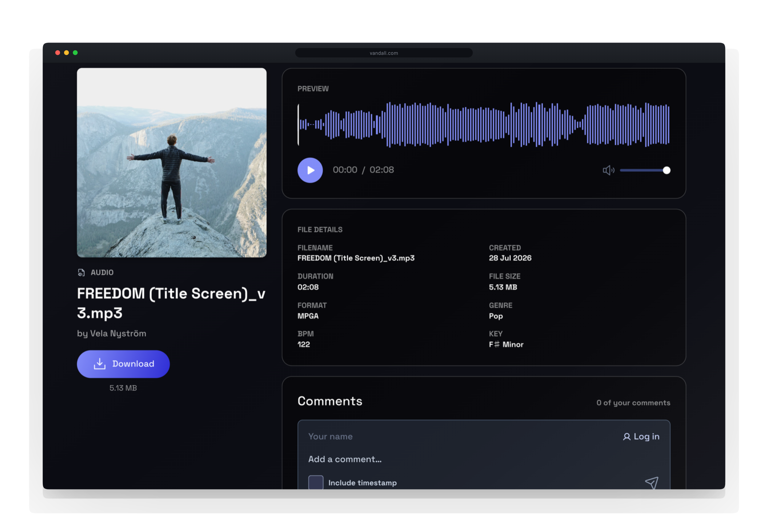Viewport: 768px width, 532px height.
Task: Select the author name Vela Nyström
Action: coord(118,334)
